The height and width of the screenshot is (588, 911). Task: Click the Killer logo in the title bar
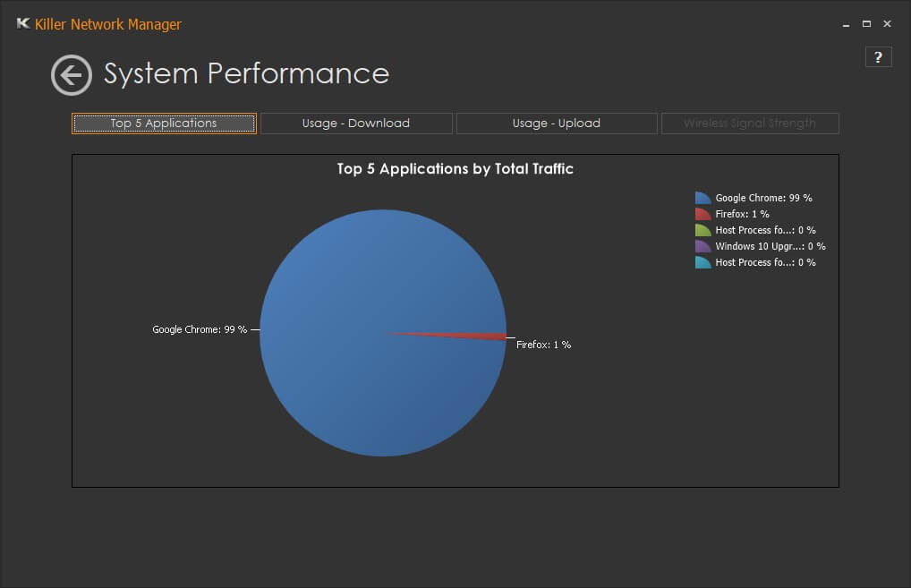[22, 24]
